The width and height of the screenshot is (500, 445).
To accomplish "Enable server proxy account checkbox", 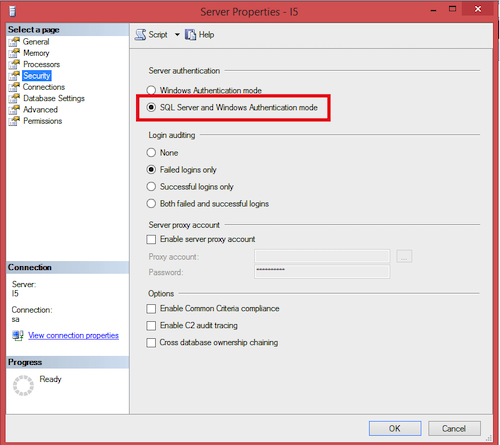I will 151,239.
